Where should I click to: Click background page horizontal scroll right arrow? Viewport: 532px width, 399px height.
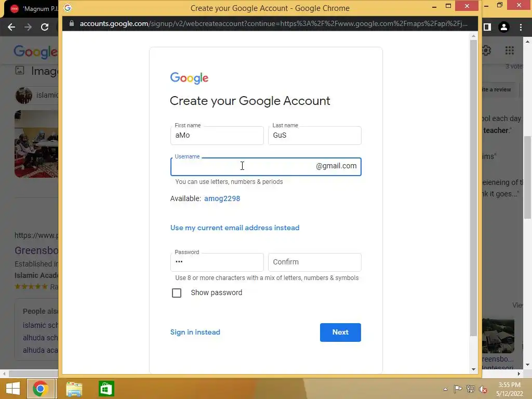pyautogui.click(x=519, y=374)
